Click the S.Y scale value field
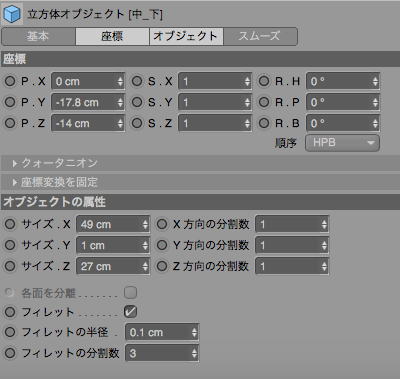The image size is (400, 379). point(215,102)
